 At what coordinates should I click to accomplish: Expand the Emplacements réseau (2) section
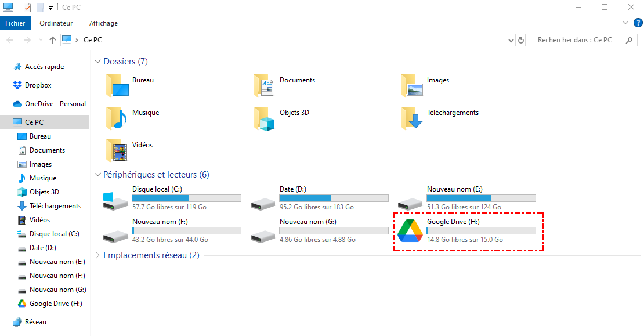point(97,255)
